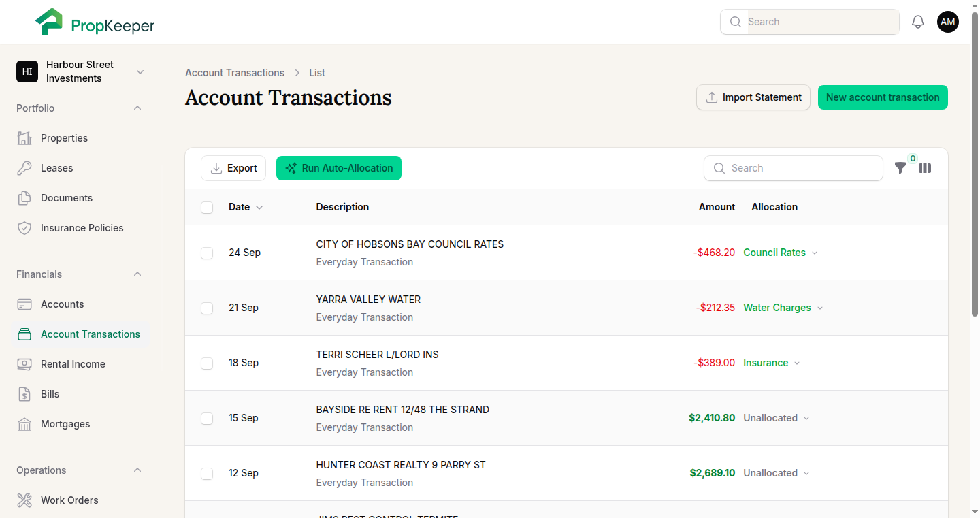Click List breadcrumb
This screenshot has height=518, width=980.
click(x=317, y=73)
